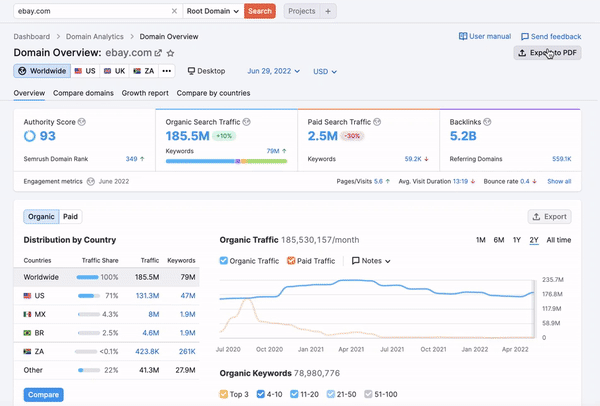This screenshot has width=600, height=406.
Task: Toggle 11-20 keywords checkbox
Action: click(294, 394)
